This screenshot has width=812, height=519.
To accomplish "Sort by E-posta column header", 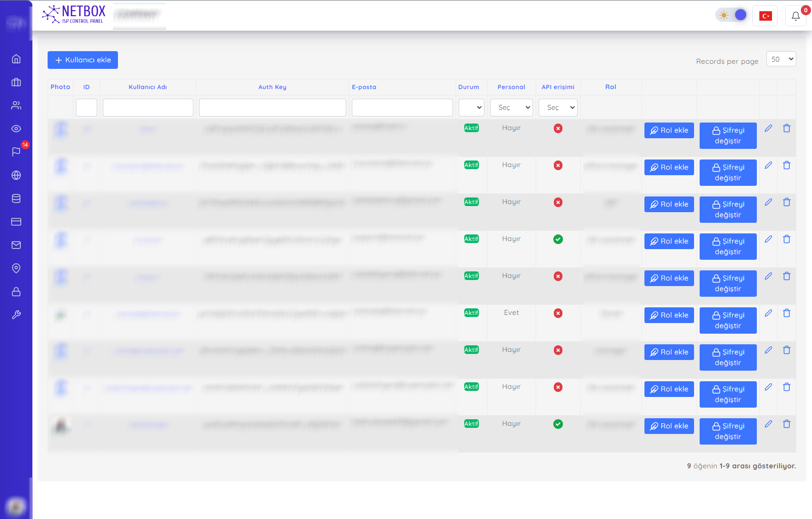I will coord(364,87).
